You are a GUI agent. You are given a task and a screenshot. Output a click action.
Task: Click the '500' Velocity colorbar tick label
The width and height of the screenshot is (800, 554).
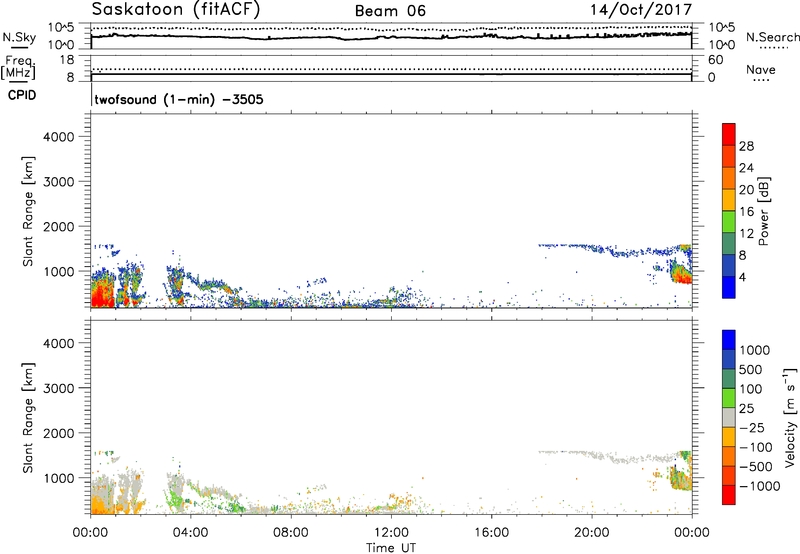tap(751, 369)
